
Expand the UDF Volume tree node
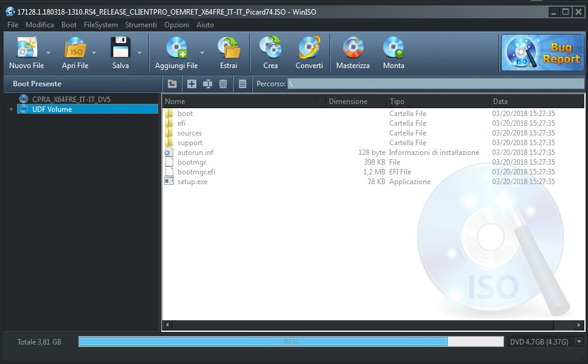(12, 109)
